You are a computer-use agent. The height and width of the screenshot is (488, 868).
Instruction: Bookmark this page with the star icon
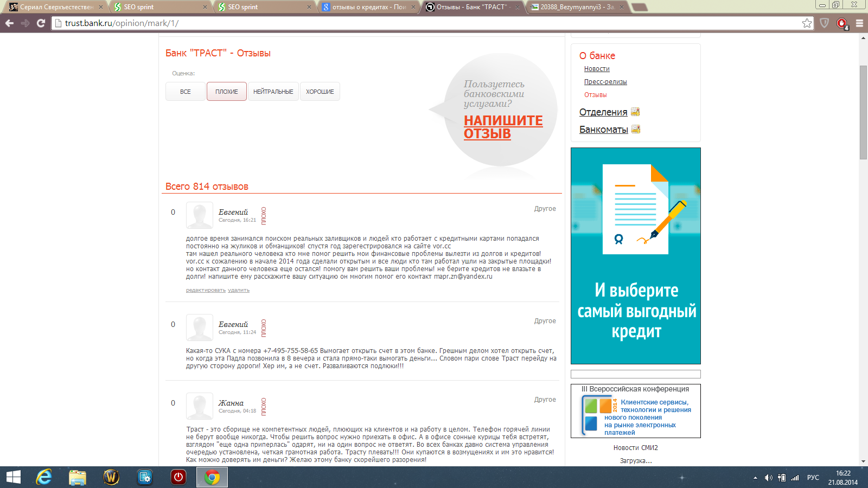pyautogui.click(x=807, y=23)
